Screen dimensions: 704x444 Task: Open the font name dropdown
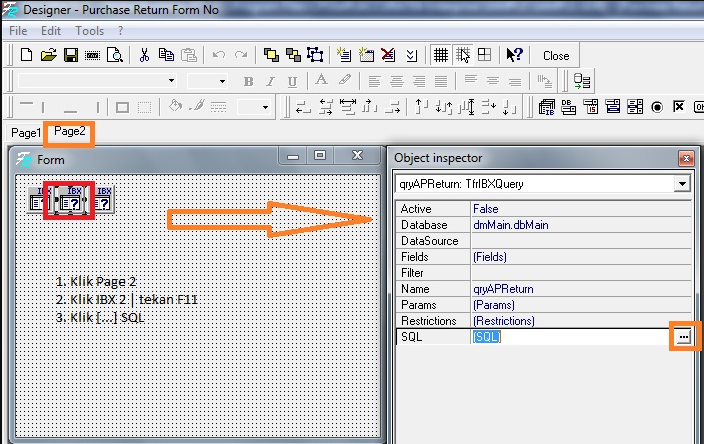pos(171,81)
